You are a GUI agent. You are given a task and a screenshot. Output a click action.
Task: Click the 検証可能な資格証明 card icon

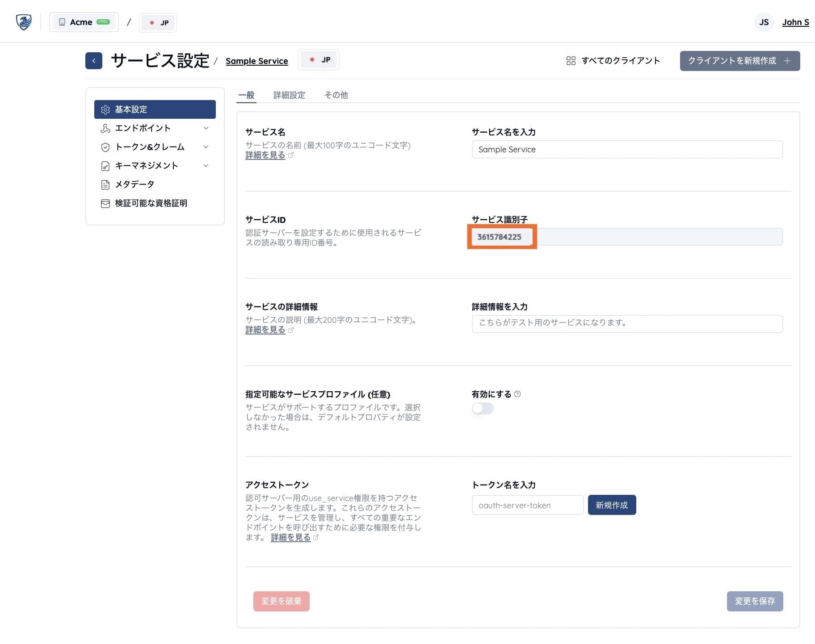tap(105, 204)
